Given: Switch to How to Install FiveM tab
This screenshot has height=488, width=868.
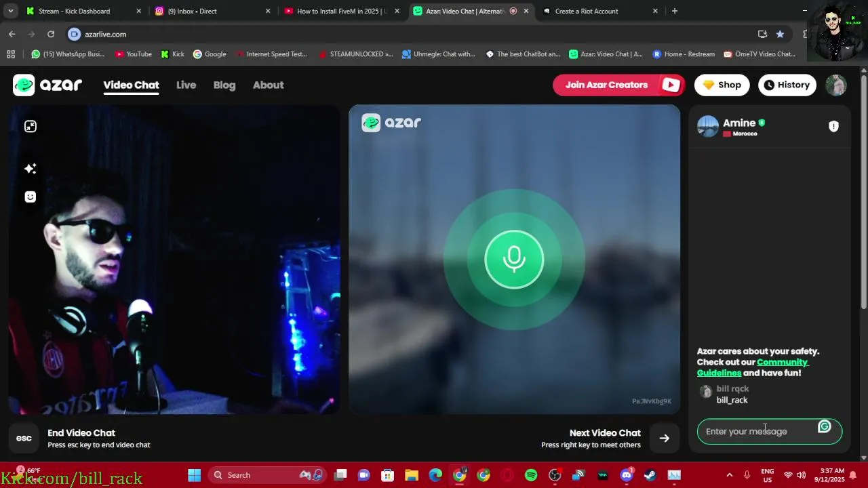Looking at the screenshot, I should click(x=340, y=11).
